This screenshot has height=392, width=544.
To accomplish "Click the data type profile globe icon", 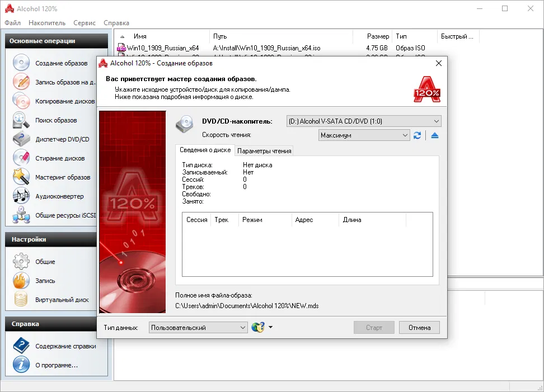I will [258, 327].
